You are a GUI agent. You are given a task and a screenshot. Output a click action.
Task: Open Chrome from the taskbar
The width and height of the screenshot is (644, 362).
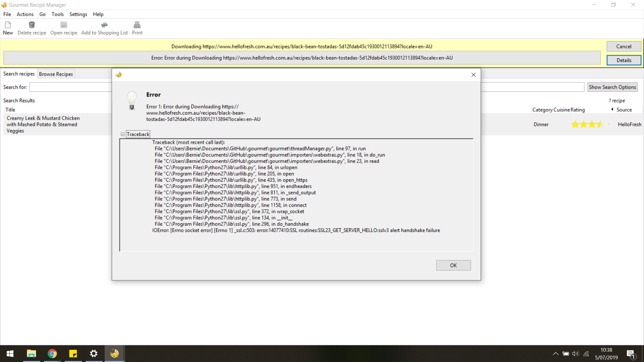[52, 354]
